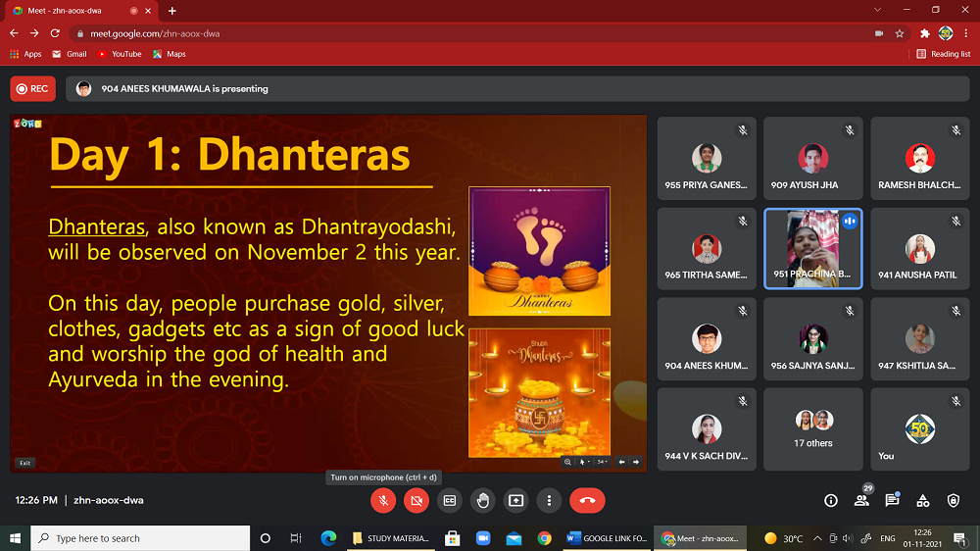Open host controls shield icon

[954, 500]
